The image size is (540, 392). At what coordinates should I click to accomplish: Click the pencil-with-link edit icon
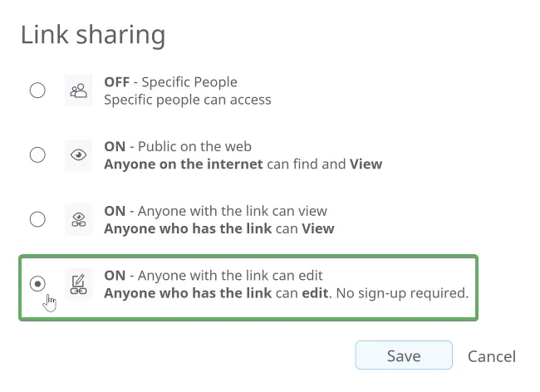[79, 284]
